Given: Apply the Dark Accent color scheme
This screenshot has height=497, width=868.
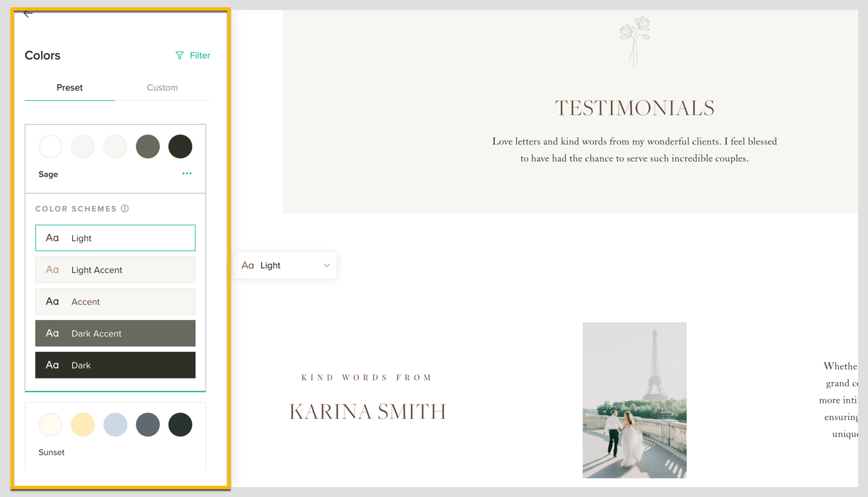Looking at the screenshot, I should (115, 333).
